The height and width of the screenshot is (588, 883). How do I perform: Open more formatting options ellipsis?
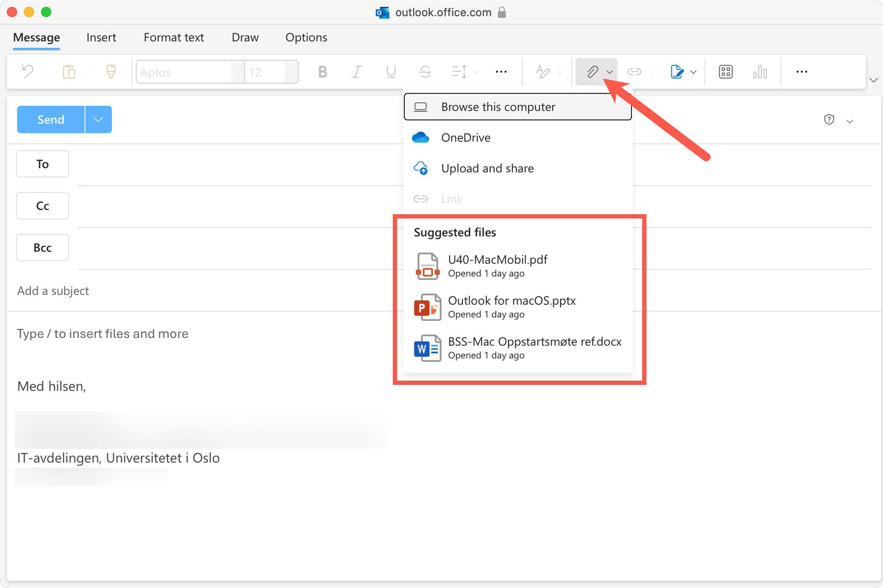(501, 72)
